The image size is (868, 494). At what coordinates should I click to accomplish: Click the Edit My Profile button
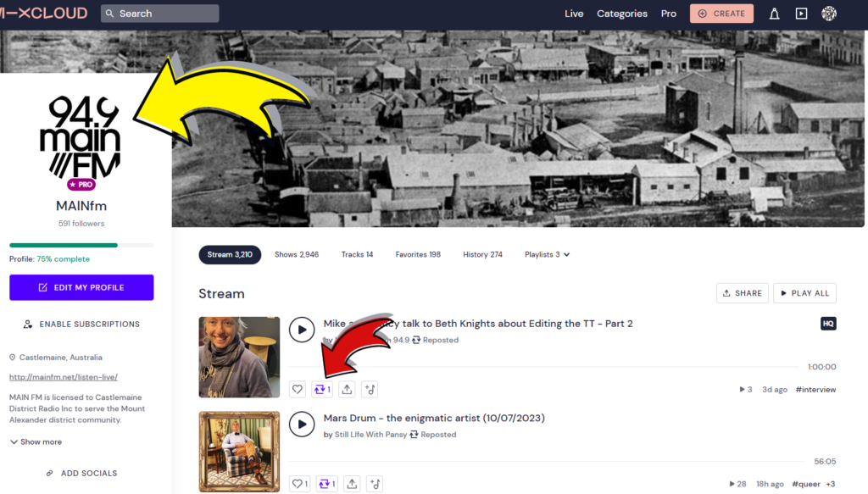click(81, 287)
